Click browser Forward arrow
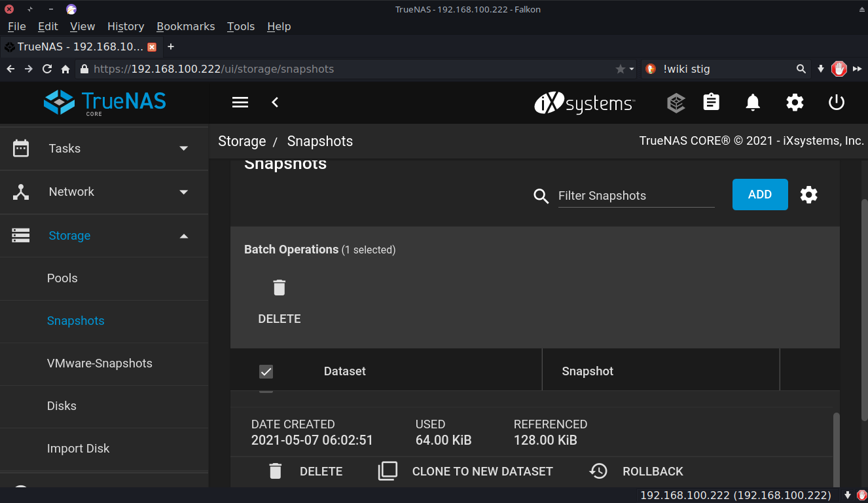This screenshot has width=868, height=503. [x=29, y=69]
